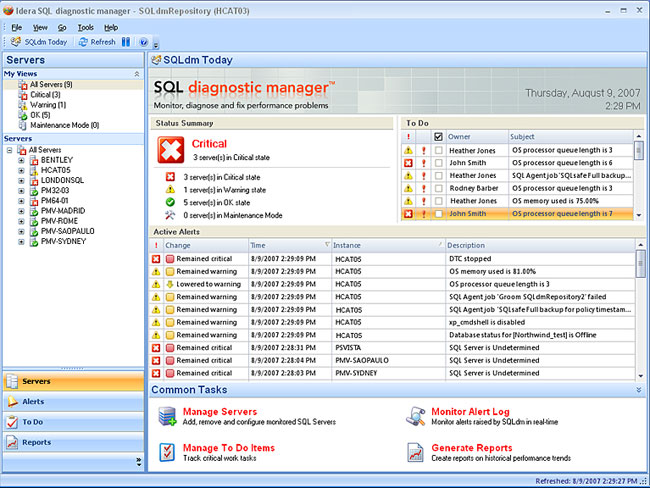
Task: Switch to the Servers navigation pane
Action: (x=73, y=381)
